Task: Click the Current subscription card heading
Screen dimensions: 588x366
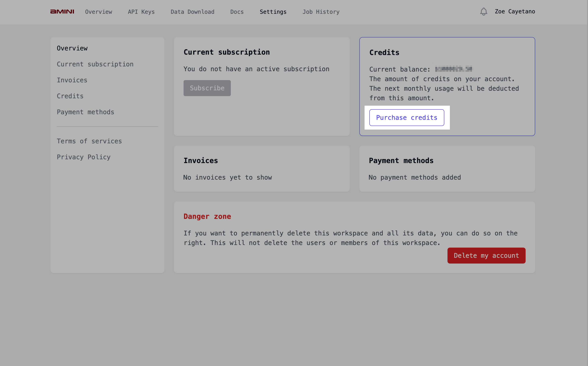Action: pos(226,52)
